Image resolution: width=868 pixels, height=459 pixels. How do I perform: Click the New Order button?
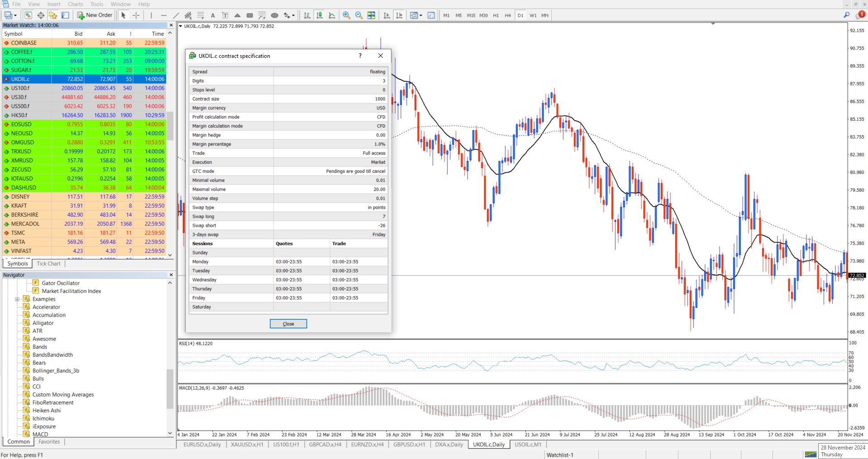point(95,15)
